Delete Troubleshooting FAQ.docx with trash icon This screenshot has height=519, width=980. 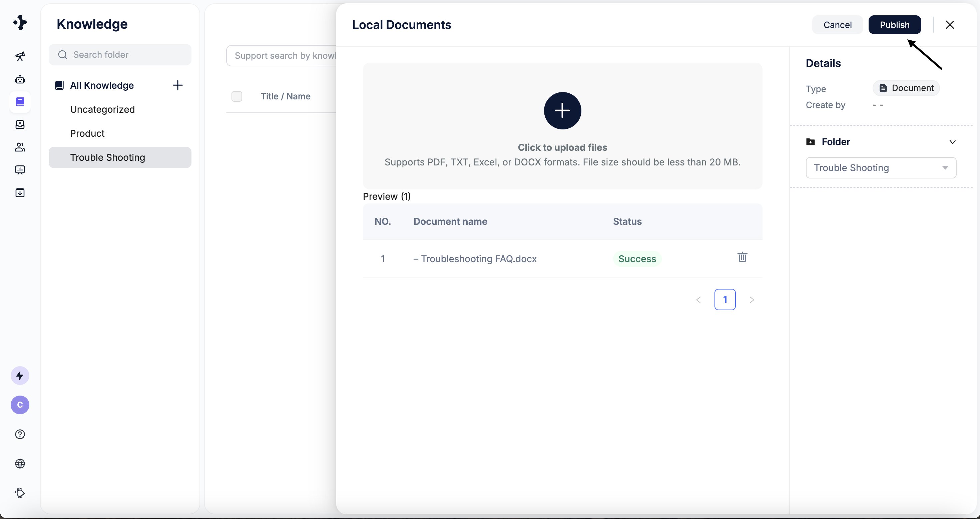point(742,257)
